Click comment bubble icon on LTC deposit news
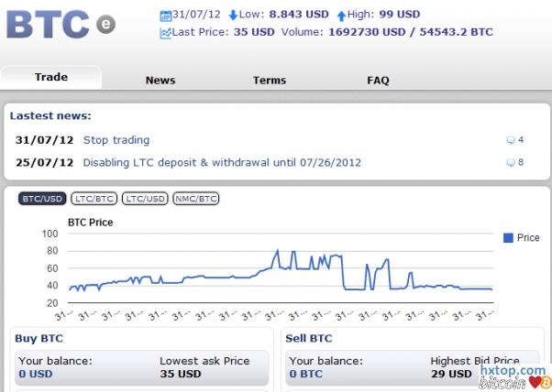The width and height of the screenshot is (552, 392). tap(511, 163)
